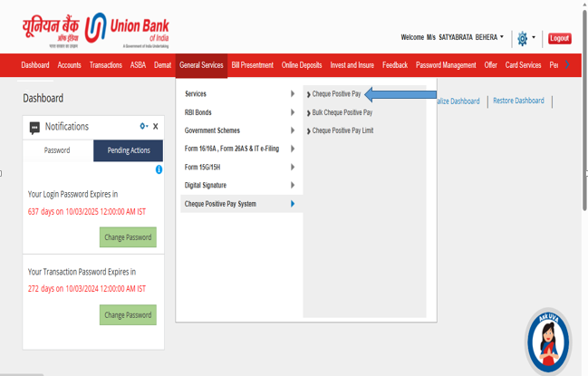The height and width of the screenshot is (376, 588).
Task: Switch to the Password tab
Action: pos(57,150)
